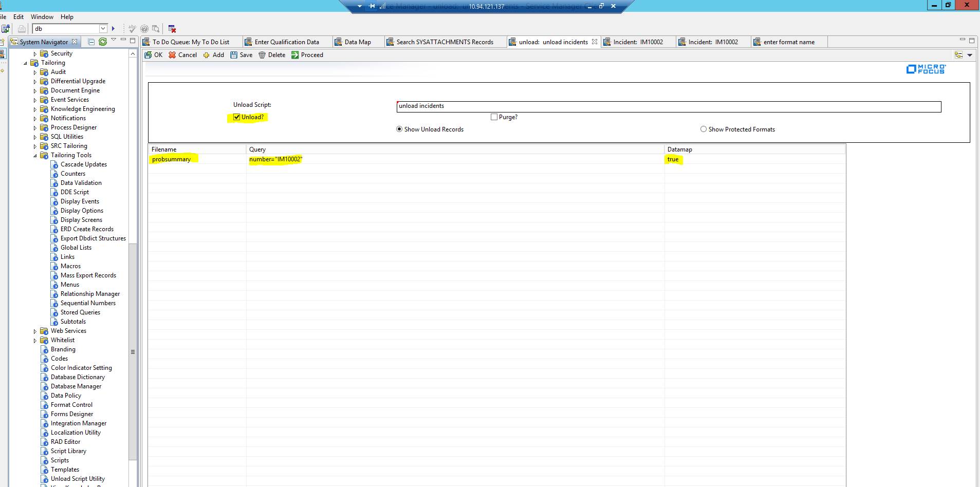Screen dimensions: 980x487
Task: Click inside the Unload Script text field
Action: pos(565,106)
